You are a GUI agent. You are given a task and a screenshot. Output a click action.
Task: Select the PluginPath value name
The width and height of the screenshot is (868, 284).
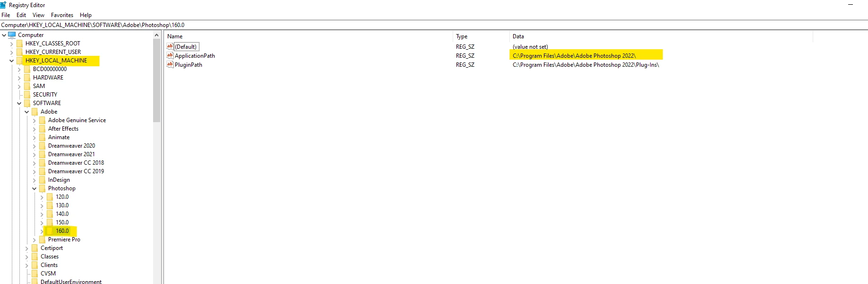point(189,65)
